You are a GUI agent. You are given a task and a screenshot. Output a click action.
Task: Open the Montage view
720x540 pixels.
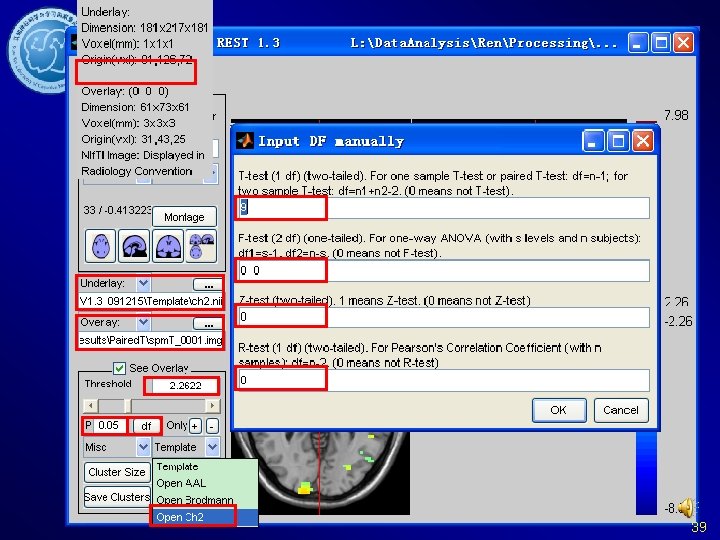coord(184,217)
